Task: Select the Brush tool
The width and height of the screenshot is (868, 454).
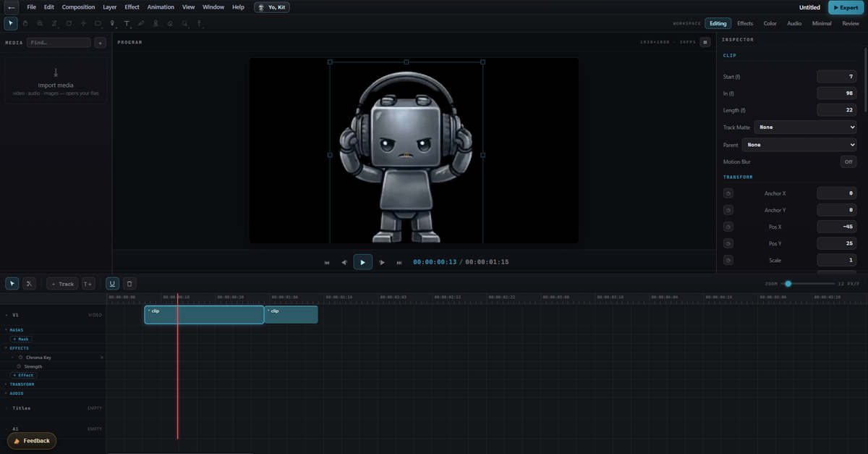Action: pos(141,23)
